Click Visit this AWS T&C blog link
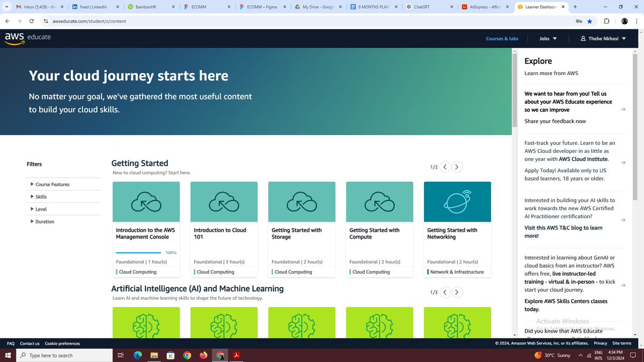Screen dimensions: 644x362 click(563, 232)
